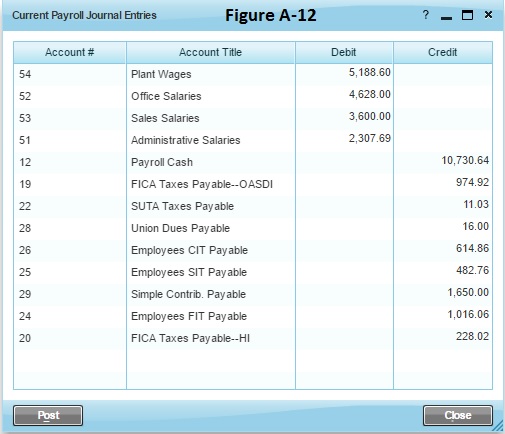Click account number 53
The width and height of the screenshot is (505, 434).
(25, 118)
